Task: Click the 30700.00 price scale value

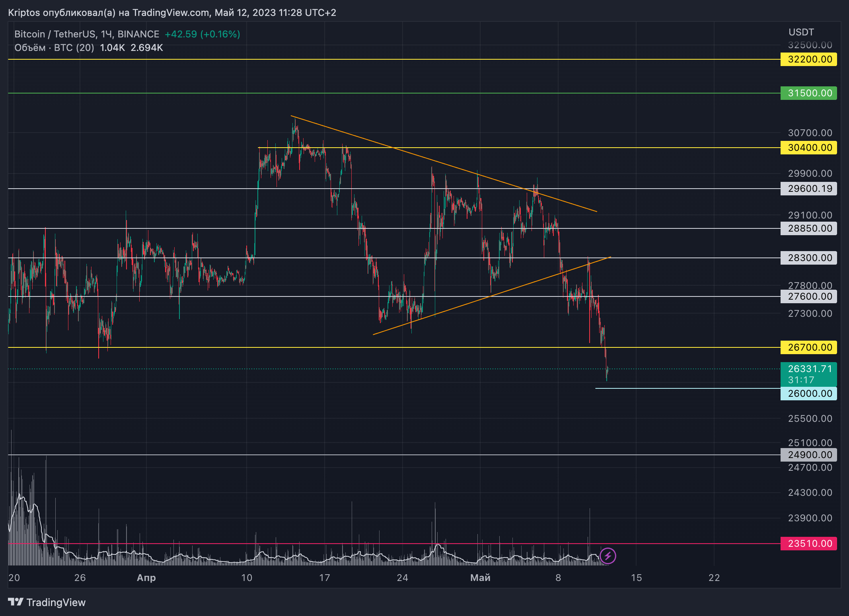Action: click(810, 133)
